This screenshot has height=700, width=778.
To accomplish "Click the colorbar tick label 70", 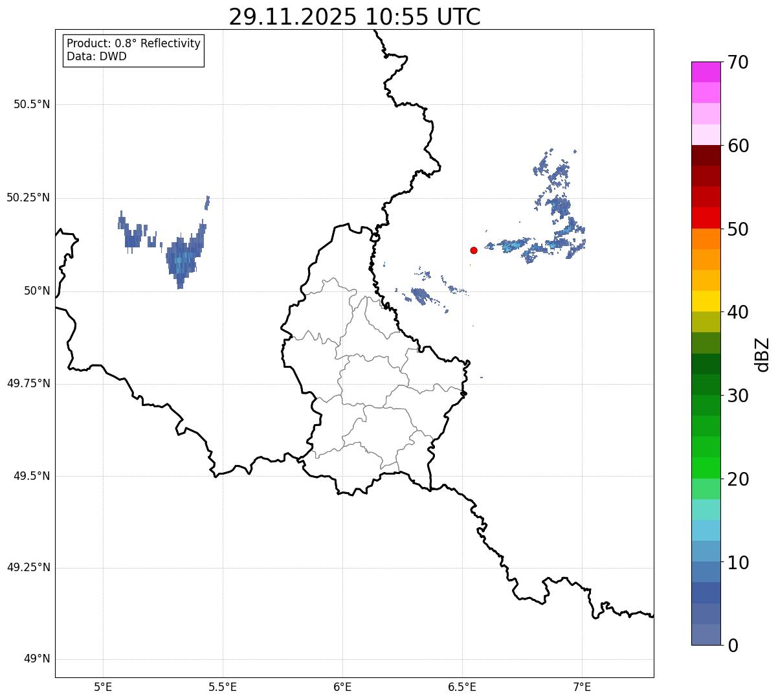I will pos(738,62).
